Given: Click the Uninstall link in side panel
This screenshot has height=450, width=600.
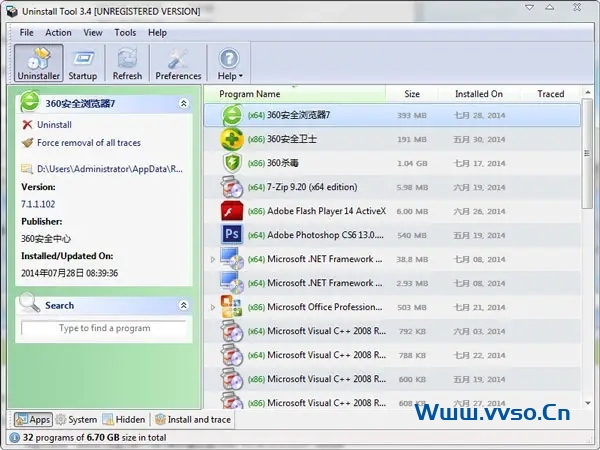Looking at the screenshot, I should [x=54, y=125].
